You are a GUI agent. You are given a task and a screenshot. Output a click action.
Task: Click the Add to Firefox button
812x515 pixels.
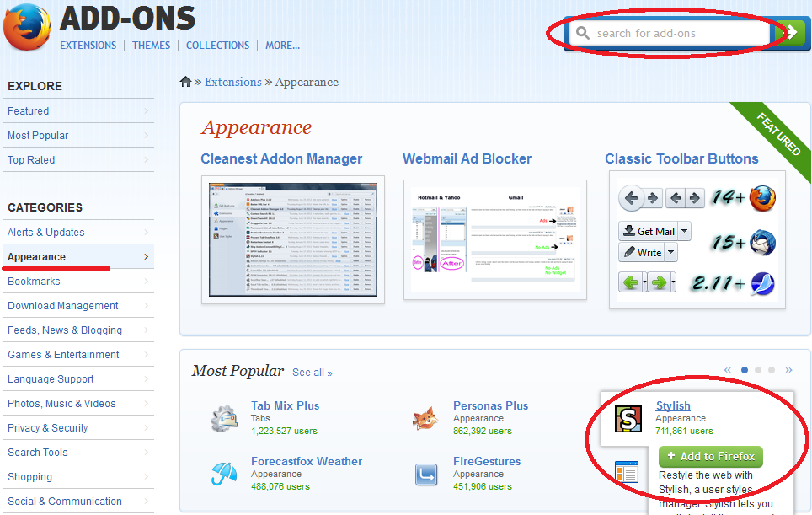(710, 455)
